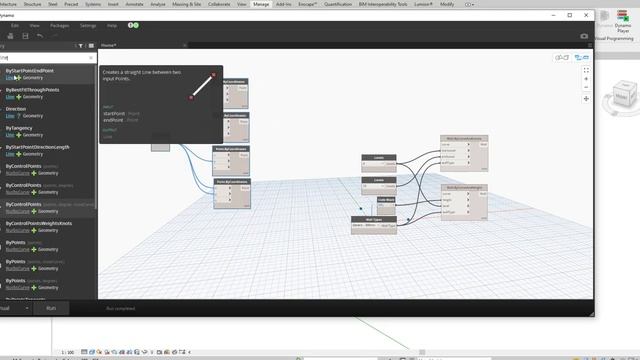Viewport: 640px width, 360px height.
Task: Click the Save icon in Dynamo toolbar
Action: pos(25,36)
